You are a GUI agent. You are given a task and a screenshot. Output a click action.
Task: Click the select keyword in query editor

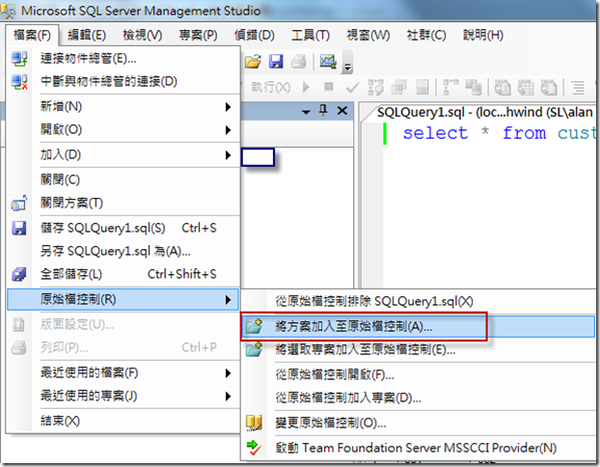[435, 133]
